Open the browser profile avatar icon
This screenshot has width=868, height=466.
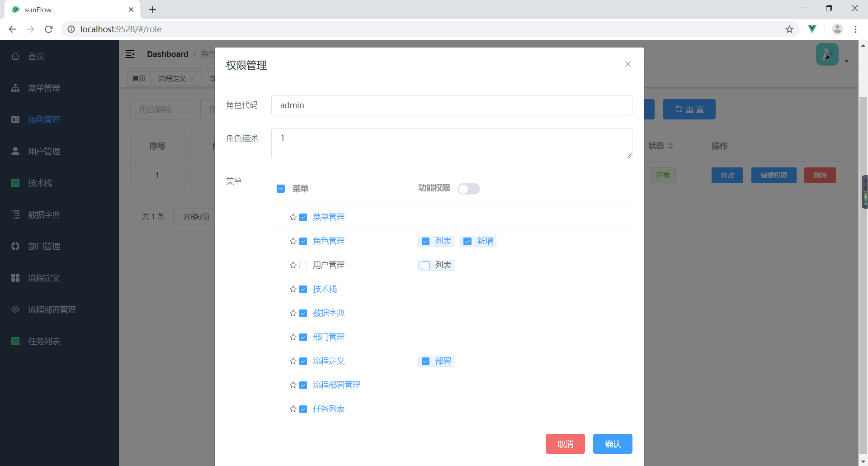tap(837, 29)
